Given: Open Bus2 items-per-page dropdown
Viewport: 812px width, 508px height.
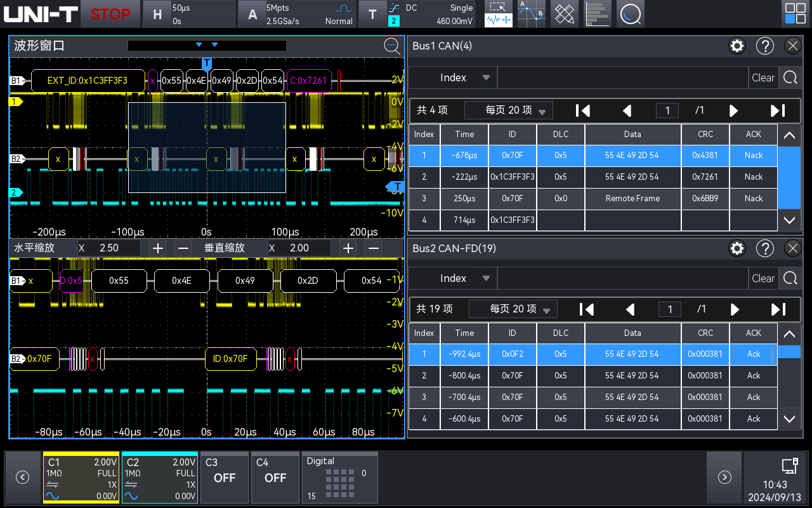Looking at the screenshot, I should pyautogui.click(x=513, y=309).
